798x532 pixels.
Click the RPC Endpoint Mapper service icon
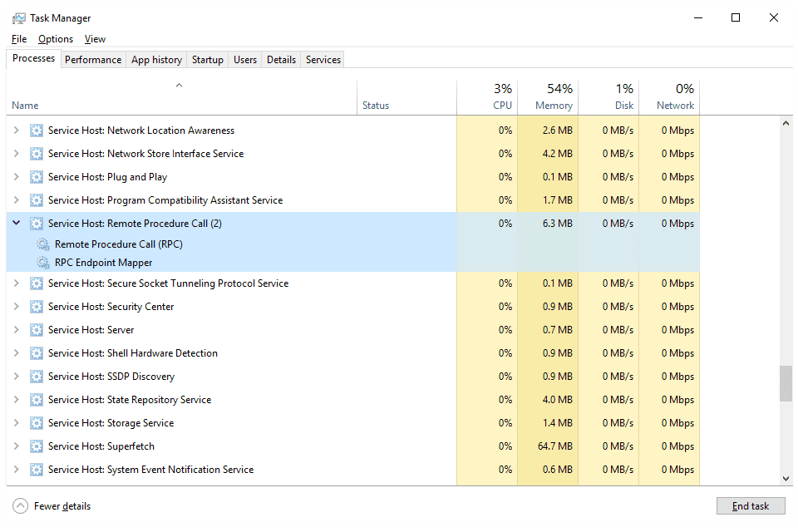(43, 263)
